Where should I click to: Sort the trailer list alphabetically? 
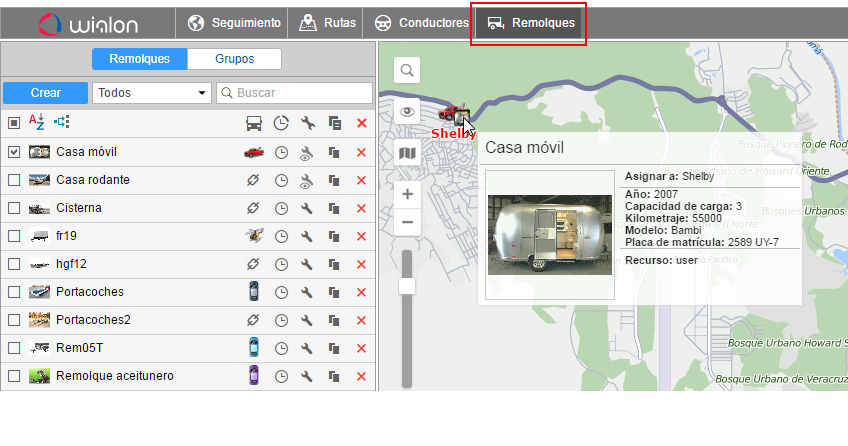(36, 122)
